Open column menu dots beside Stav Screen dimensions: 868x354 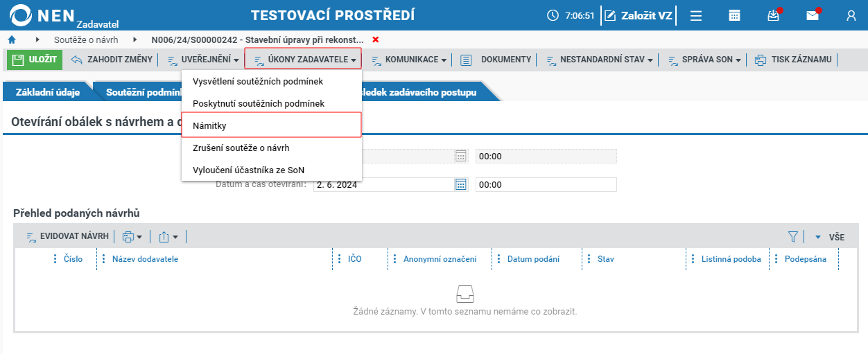589,259
